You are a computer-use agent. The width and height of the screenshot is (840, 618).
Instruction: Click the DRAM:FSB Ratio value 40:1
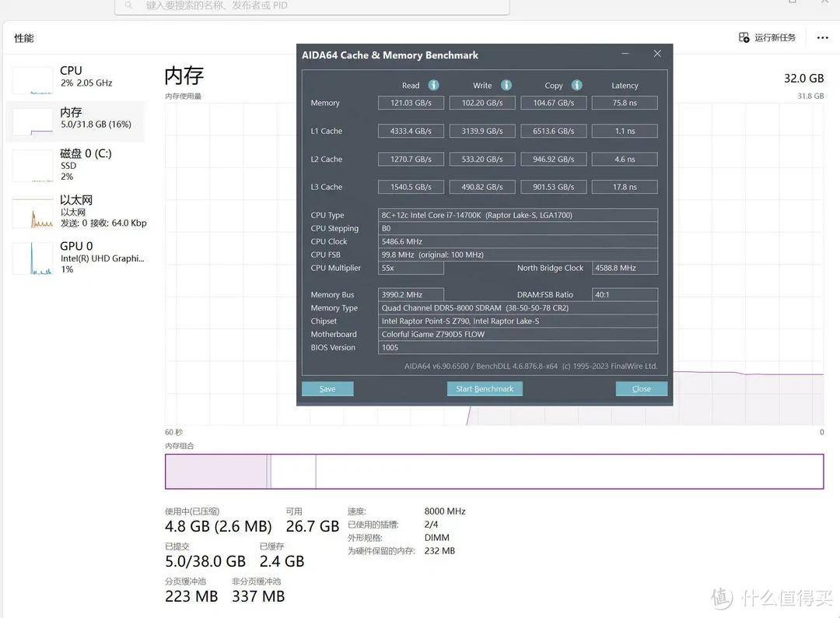[x=625, y=295]
